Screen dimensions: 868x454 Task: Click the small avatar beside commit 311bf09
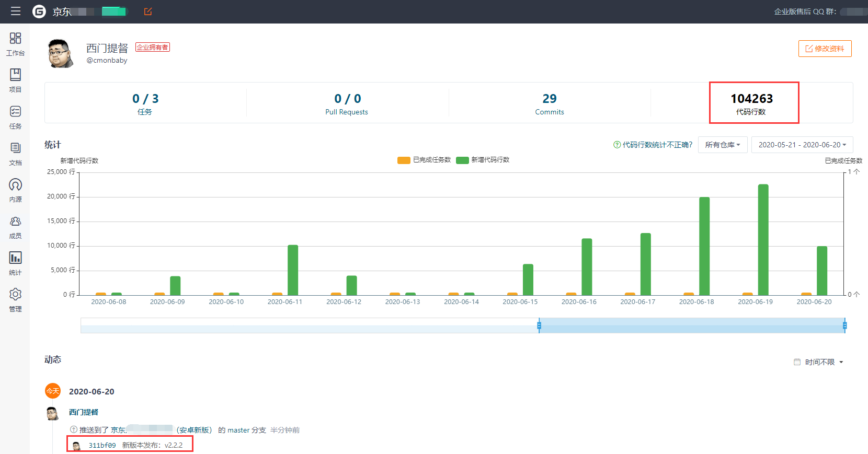[76, 446]
